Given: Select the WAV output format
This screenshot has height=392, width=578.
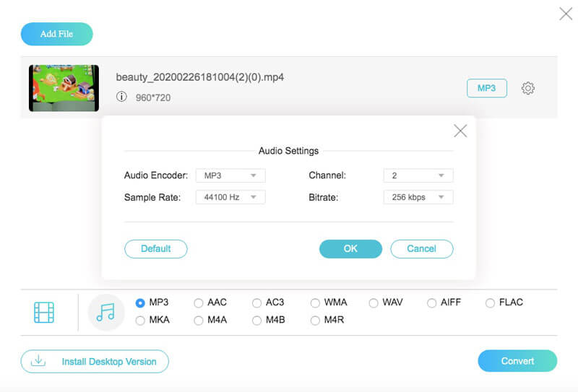Looking at the screenshot, I should 374,302.
